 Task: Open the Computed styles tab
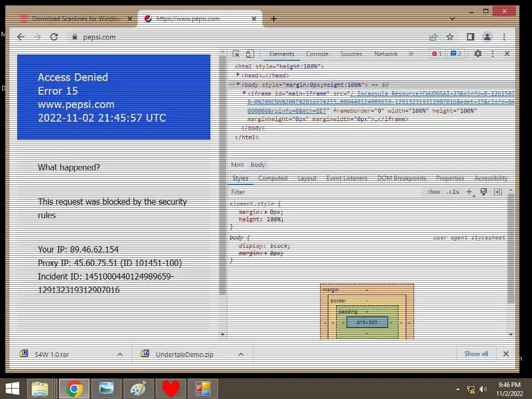273,178
